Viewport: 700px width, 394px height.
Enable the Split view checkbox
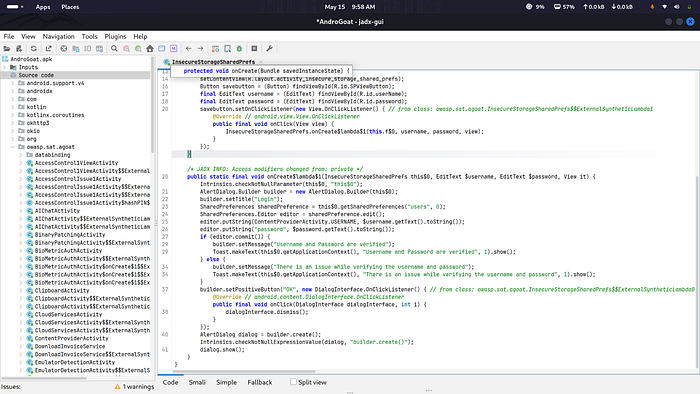point(293,382)
